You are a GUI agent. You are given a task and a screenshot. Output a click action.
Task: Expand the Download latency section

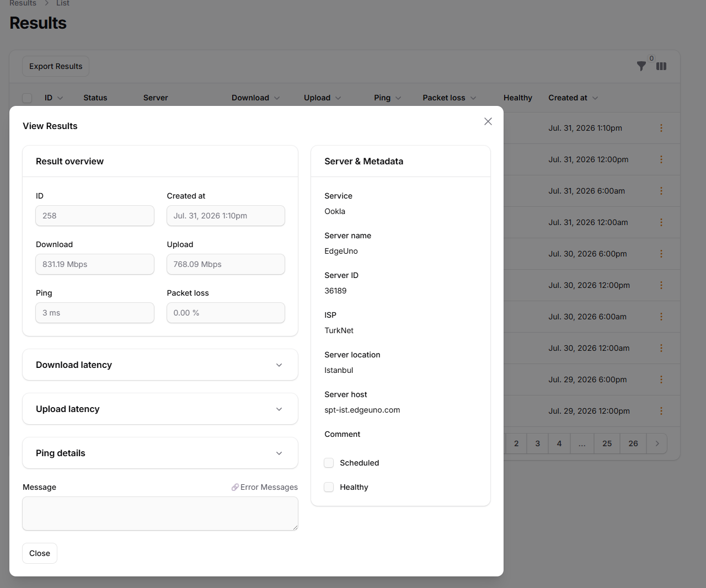click(160, 365)
